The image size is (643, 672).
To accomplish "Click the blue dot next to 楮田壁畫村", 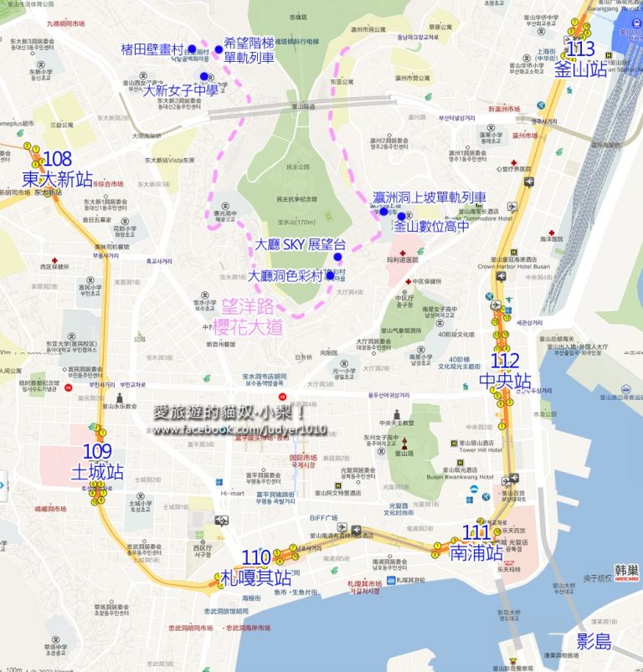I will (192, 49).
